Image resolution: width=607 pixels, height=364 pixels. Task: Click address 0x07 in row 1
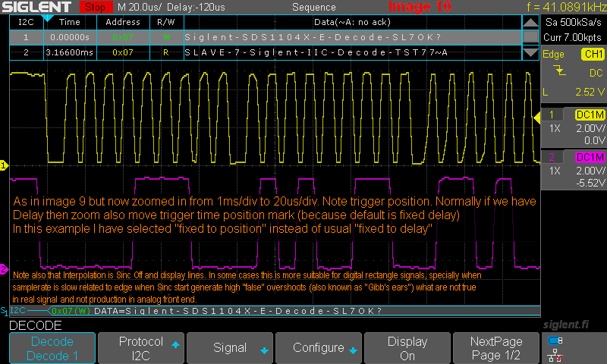[x=123, y=37]
